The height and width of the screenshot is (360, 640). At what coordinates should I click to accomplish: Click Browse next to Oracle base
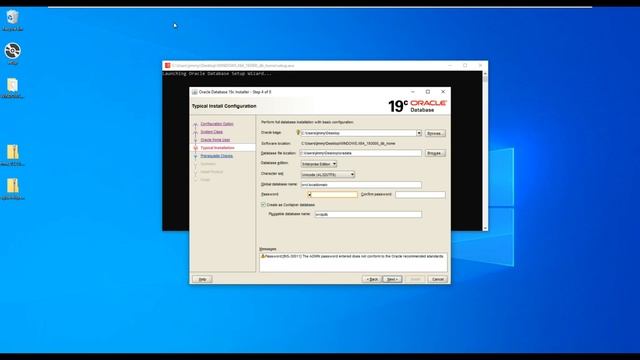(435, 133)
